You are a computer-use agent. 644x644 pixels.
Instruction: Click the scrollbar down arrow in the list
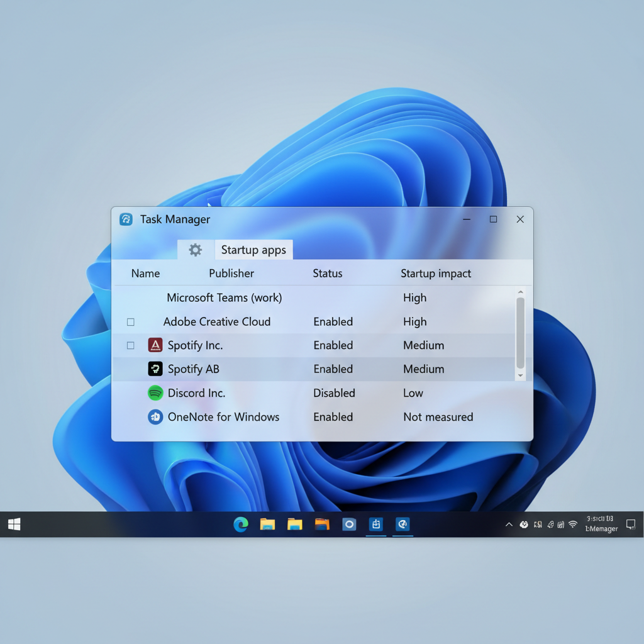(520, 375)
